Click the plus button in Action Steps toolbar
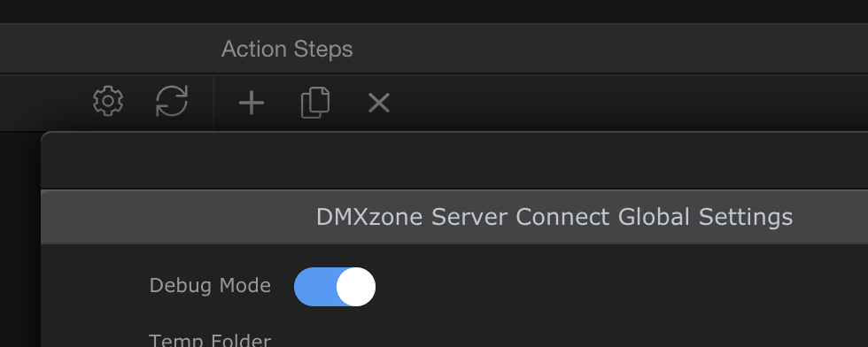The width and height of the screenshot is (868, 347). pyautogui.click(x=252, y=103)
